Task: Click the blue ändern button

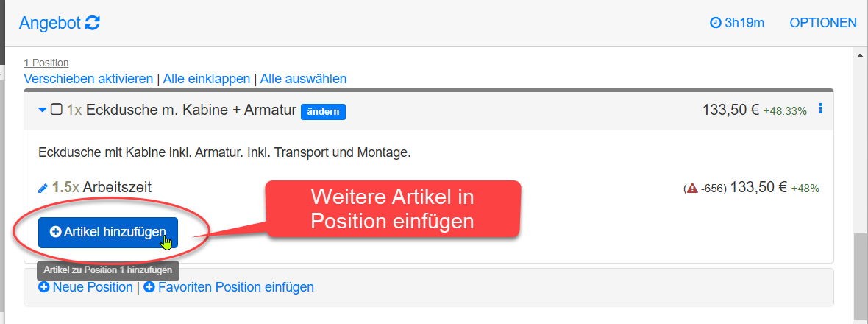Action: pos(323,111)
